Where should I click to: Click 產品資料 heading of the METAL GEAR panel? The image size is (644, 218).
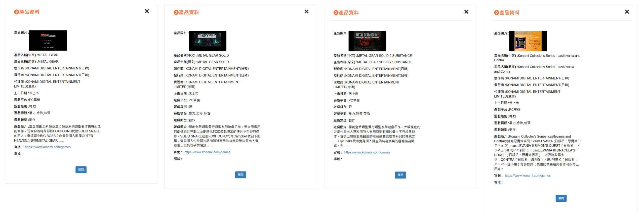coord(29,12)
